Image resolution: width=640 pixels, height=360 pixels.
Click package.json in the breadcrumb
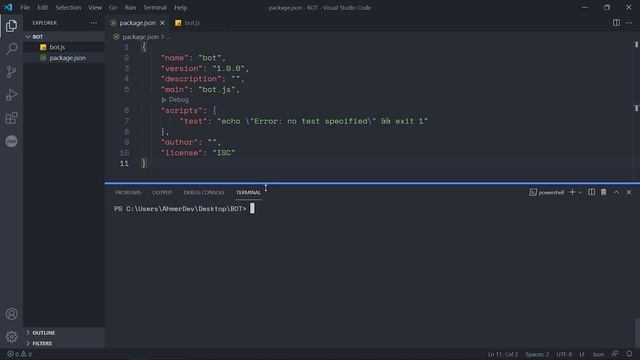pos(140,37)
